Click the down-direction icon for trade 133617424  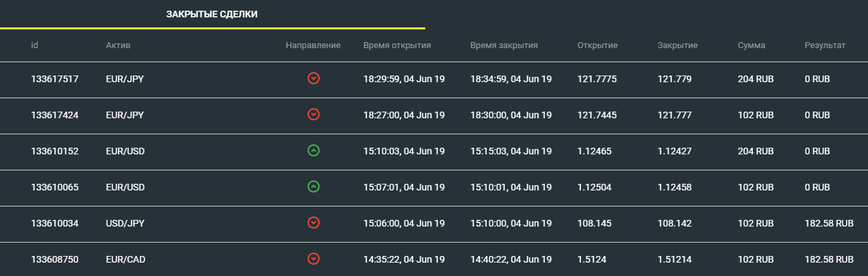tap(313, 115)
